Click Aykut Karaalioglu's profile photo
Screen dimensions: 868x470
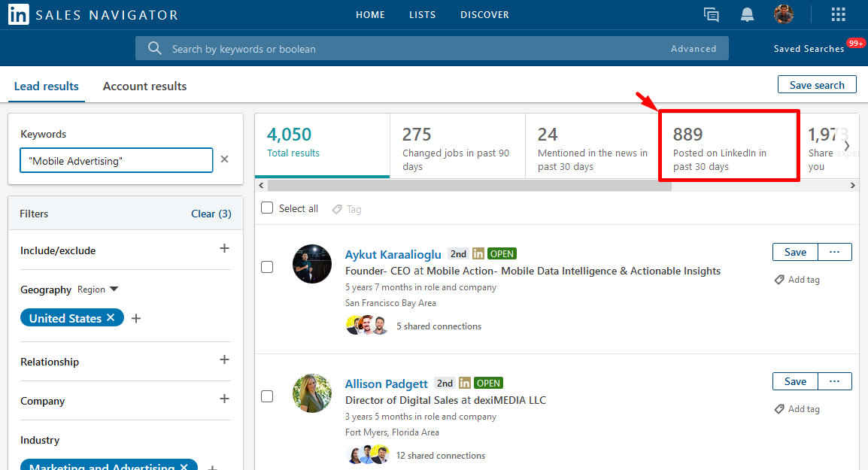coord(312,264)
